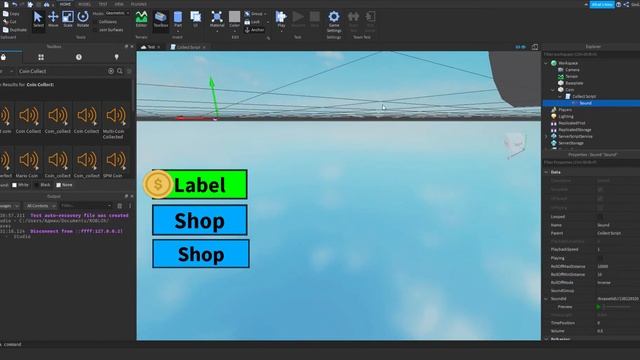This screenshot has height=360, width=640.
Task: Open the Terrain Editor
Action: 141,20
